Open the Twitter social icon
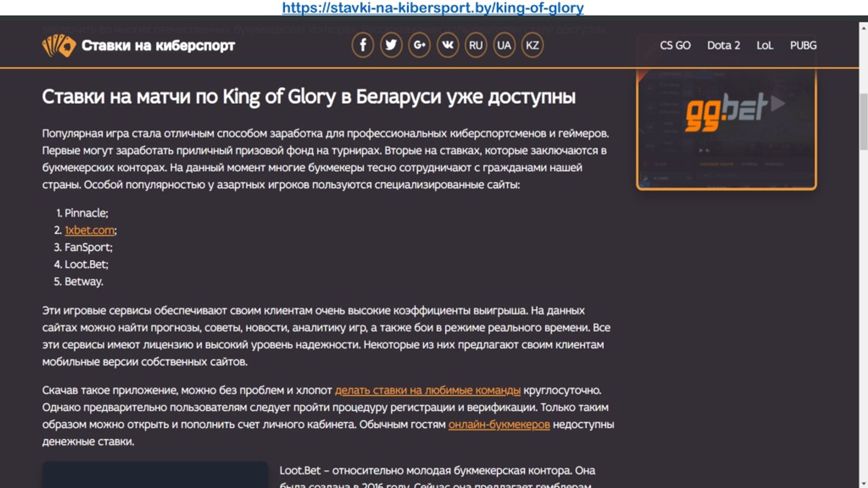The height and width of the screenshot is (488, 868). (x=391, y=45)
